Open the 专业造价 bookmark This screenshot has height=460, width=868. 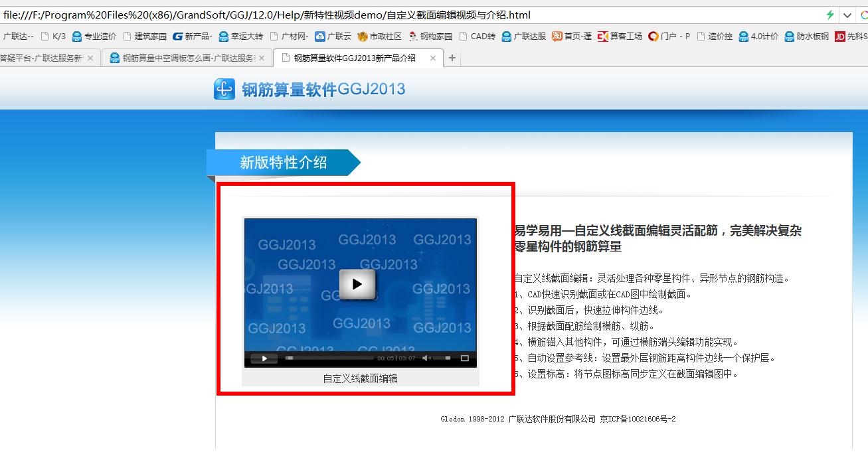click(x=94, y=37)
